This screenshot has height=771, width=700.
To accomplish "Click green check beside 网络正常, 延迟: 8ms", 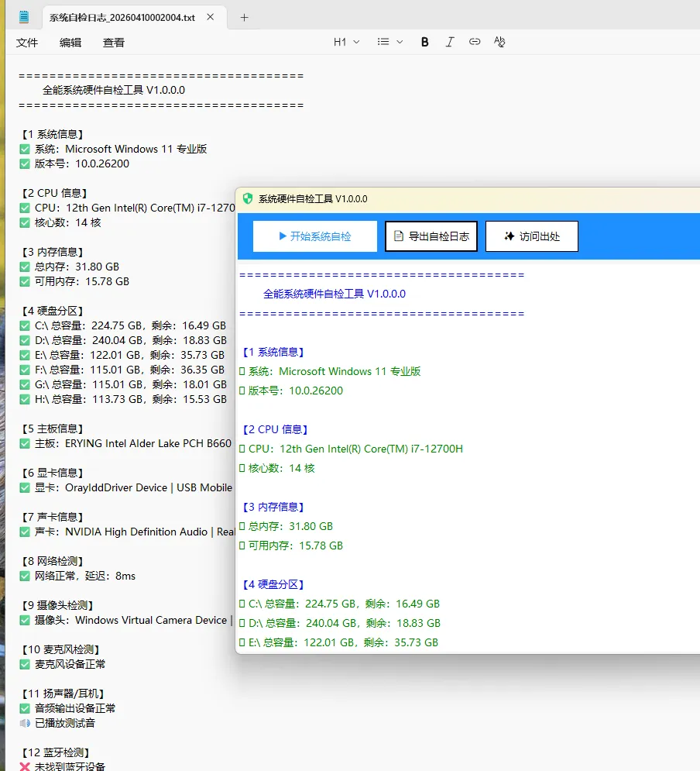I will (x=25, y=577).
